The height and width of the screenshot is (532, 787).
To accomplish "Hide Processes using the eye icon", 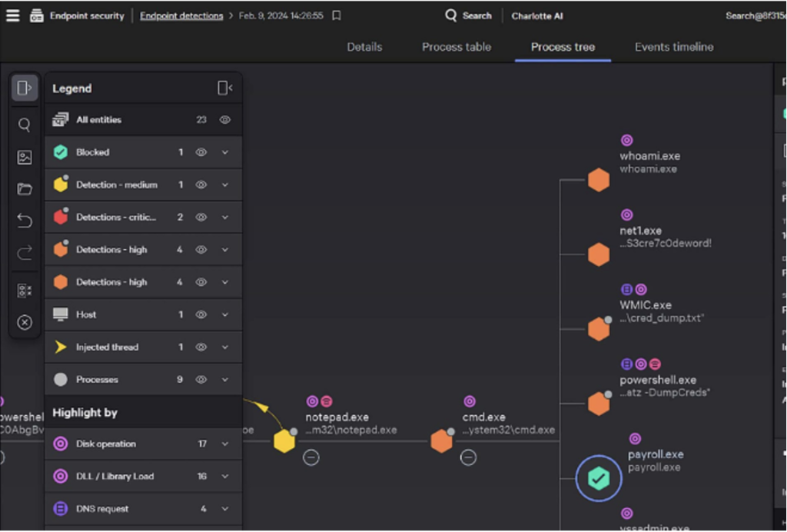I will [201, 380].
